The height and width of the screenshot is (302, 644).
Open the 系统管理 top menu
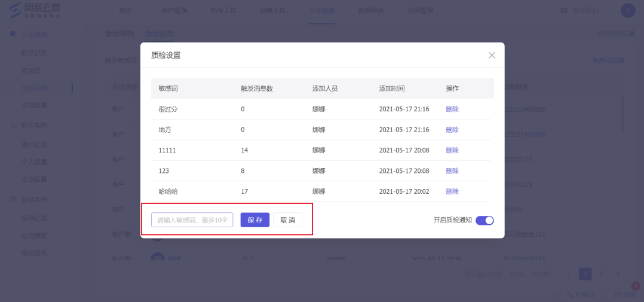click(421, 11)
